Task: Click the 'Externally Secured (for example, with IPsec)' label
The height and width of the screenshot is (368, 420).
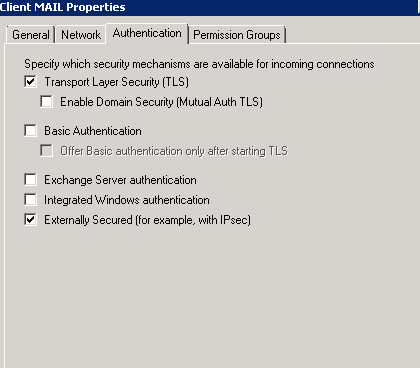Action: (147, 220)
